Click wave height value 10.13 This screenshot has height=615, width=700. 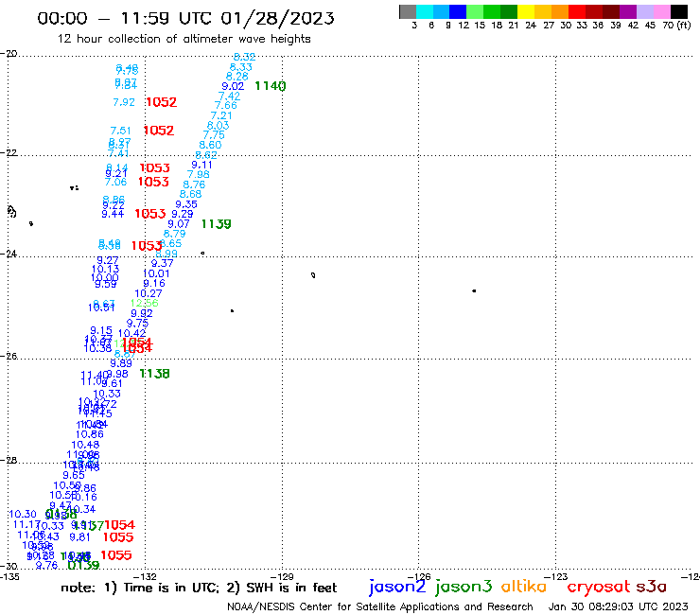105,269
